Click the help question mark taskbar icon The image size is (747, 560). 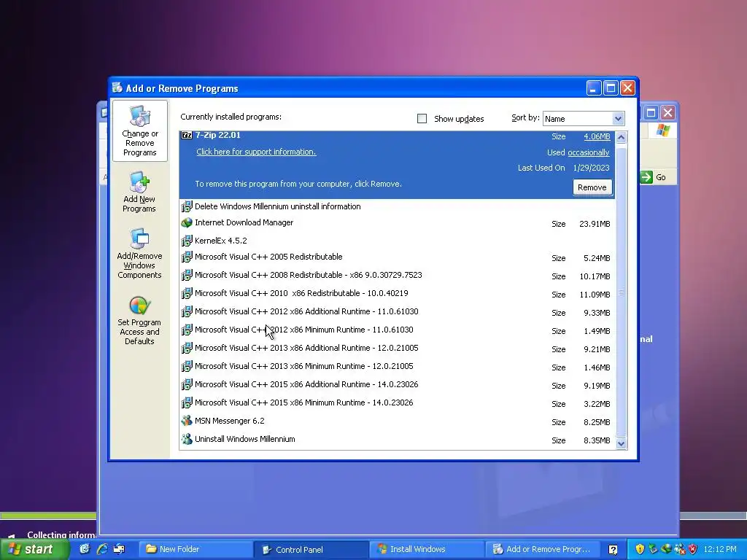tap(613, 550)
